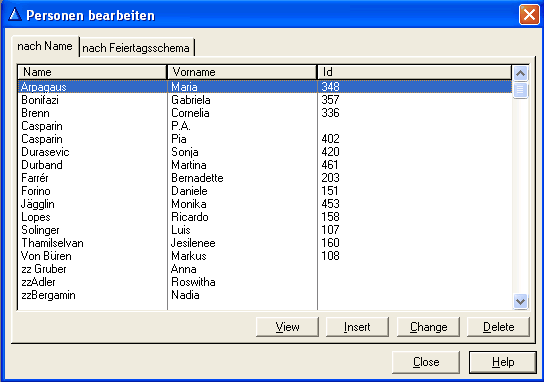This screenshot has height=382, width=544.
Task: Click the Id value 357
Action: [x=330, y=100]
